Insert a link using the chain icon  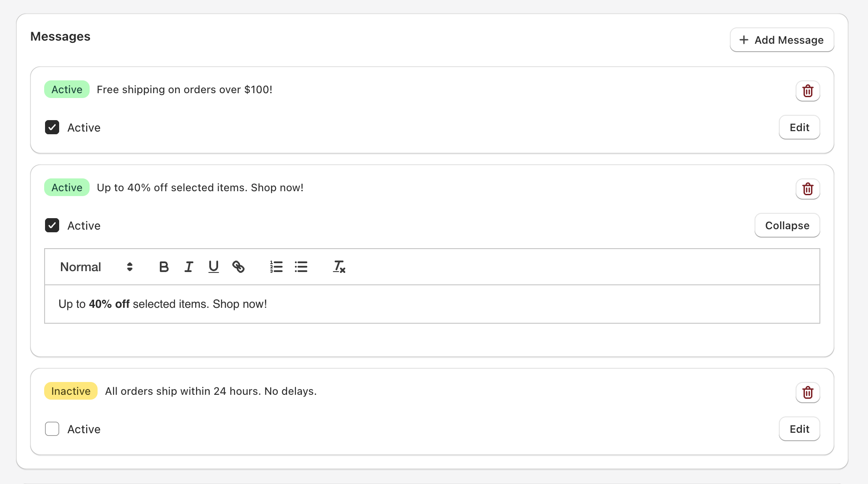click(238, 267)
